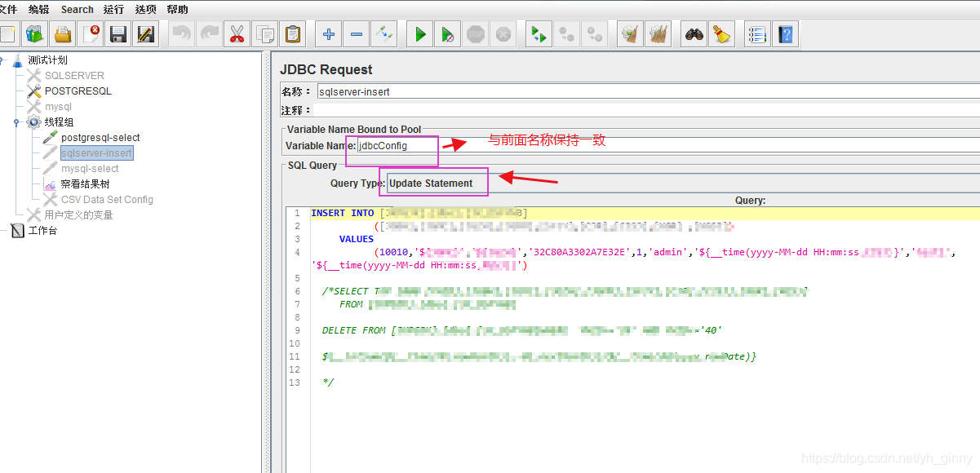Collapse the 线程组 tree node
980x473 pixels.
(16, 122)
